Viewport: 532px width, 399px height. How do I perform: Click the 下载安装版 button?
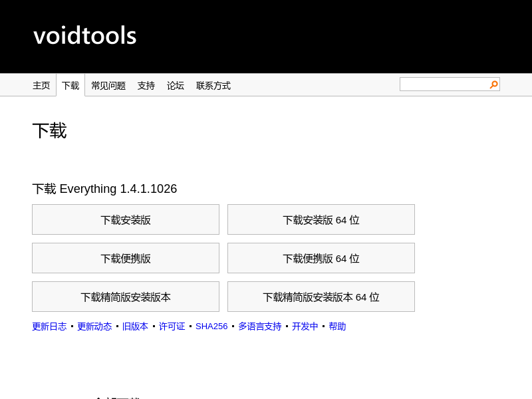pyautogui.click(x=126, y=219)
